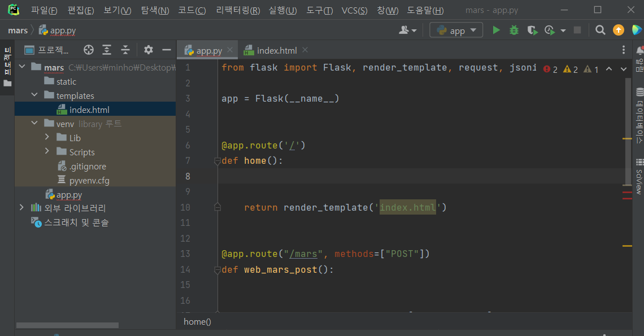This screenshot has height=336, width=644.
Task: Expand the External Libraries node
Action: [x=22, y=207]
